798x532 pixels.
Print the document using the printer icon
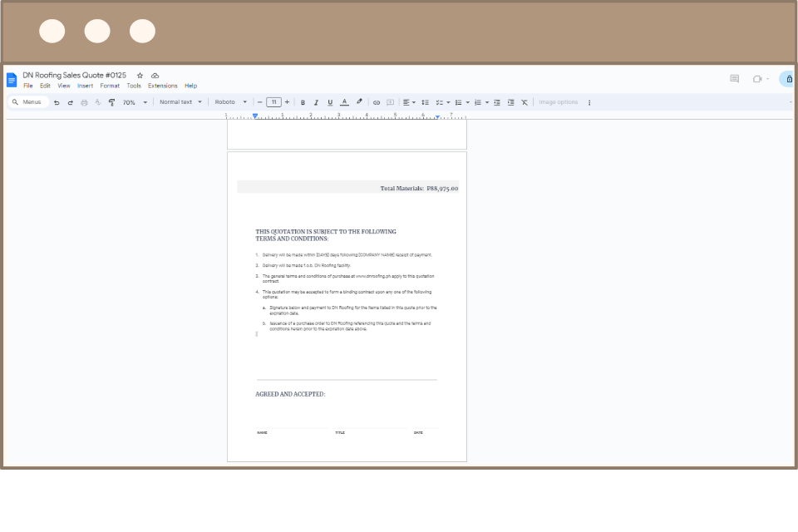tap(84, 102)
